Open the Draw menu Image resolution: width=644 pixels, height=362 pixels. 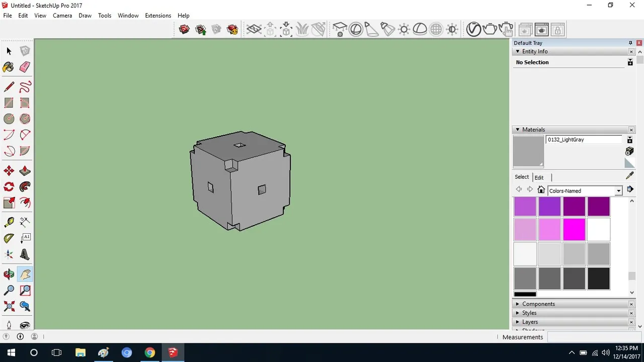pos(85,16)
